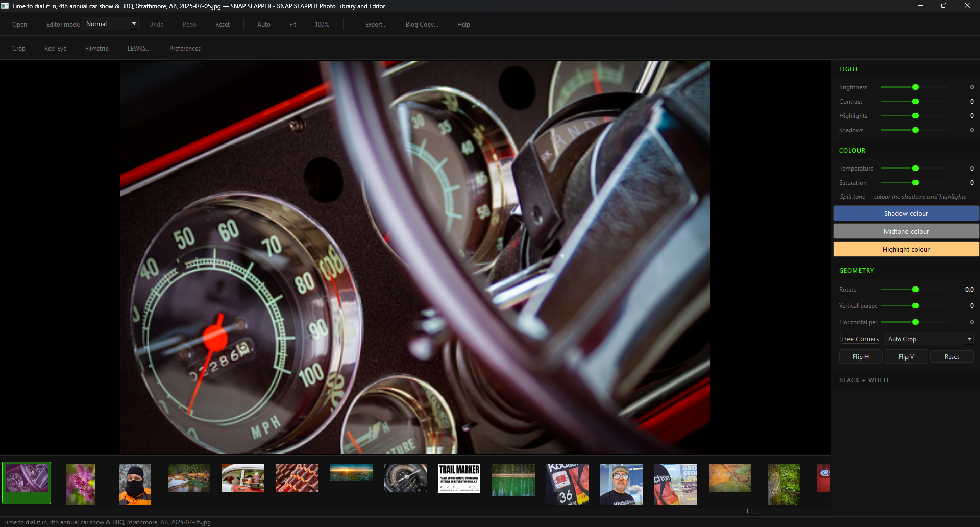Pick the Shadow colour swatch
This screenshot has width=980, height=527.
(906, 213)
